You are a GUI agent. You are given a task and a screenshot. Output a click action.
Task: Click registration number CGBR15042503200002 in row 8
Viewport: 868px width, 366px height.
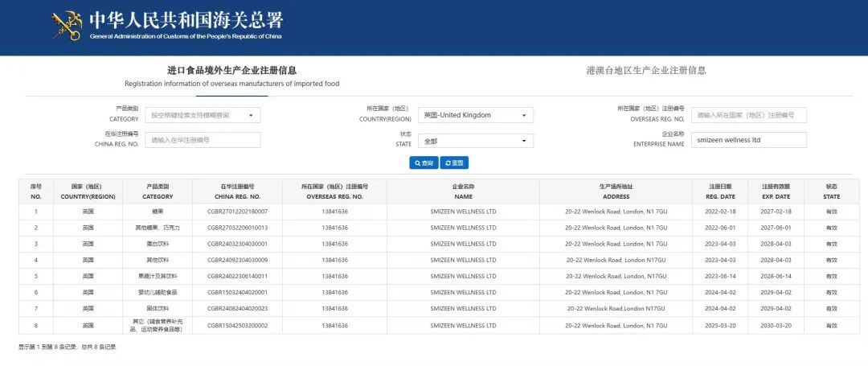(x=237, y=326)
